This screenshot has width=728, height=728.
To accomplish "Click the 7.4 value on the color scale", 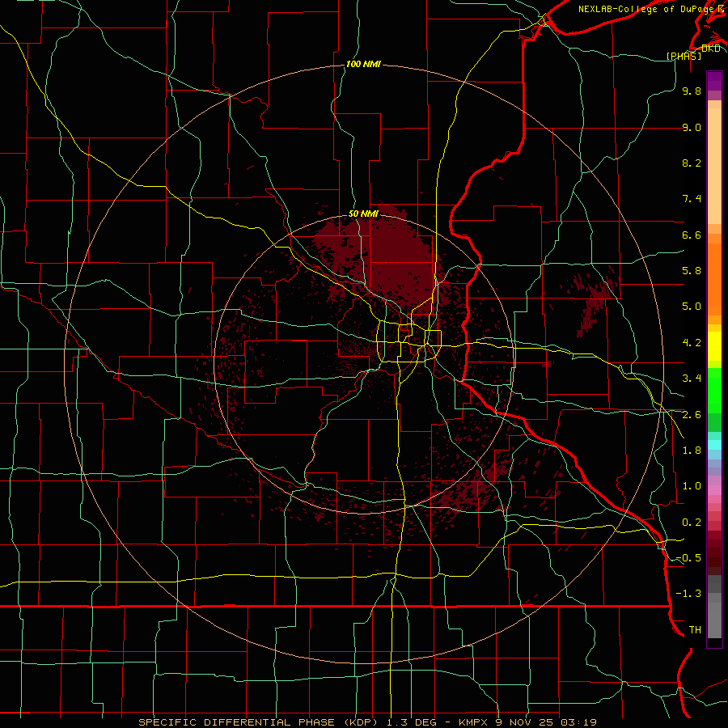I will click(x=692, y=199).
